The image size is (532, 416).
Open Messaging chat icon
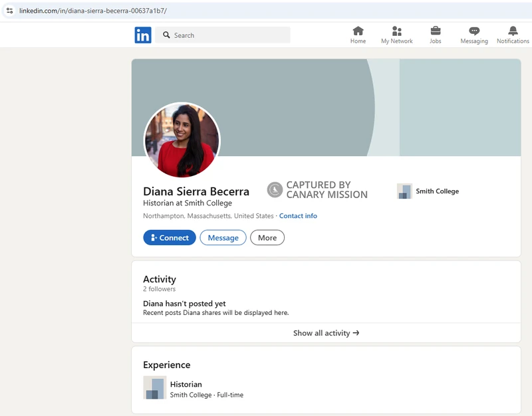tap(473, 31)
